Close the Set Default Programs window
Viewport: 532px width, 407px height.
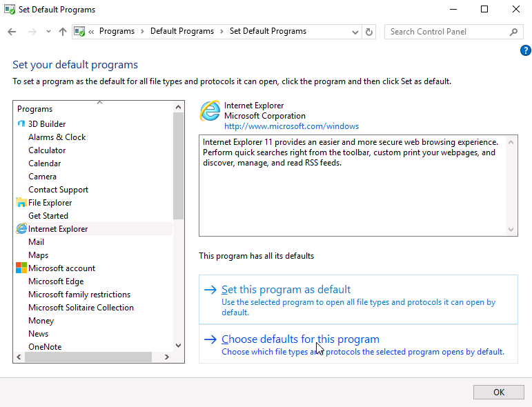516,9
